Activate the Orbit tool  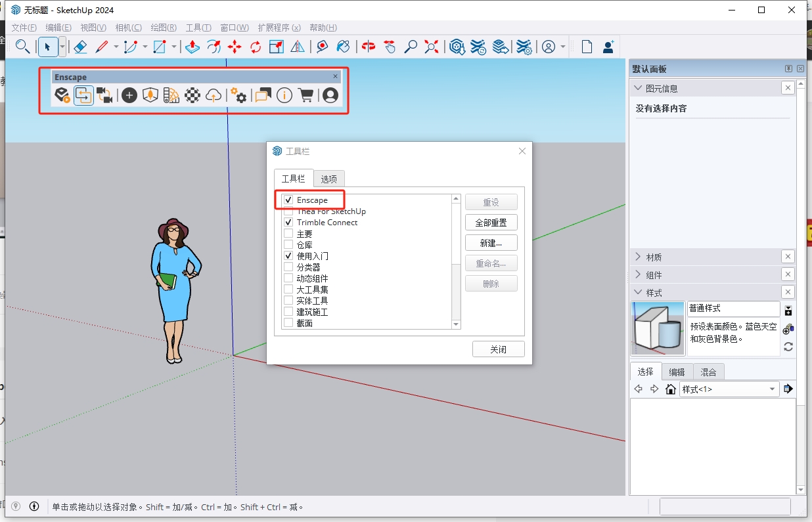point(369,47)
